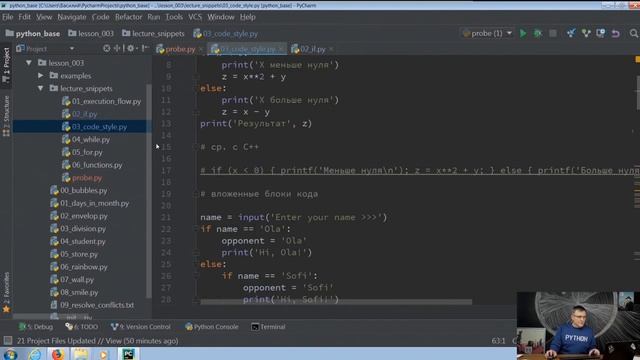Show the Terminal tool window

pyautogui.click(x=268, y=327)
